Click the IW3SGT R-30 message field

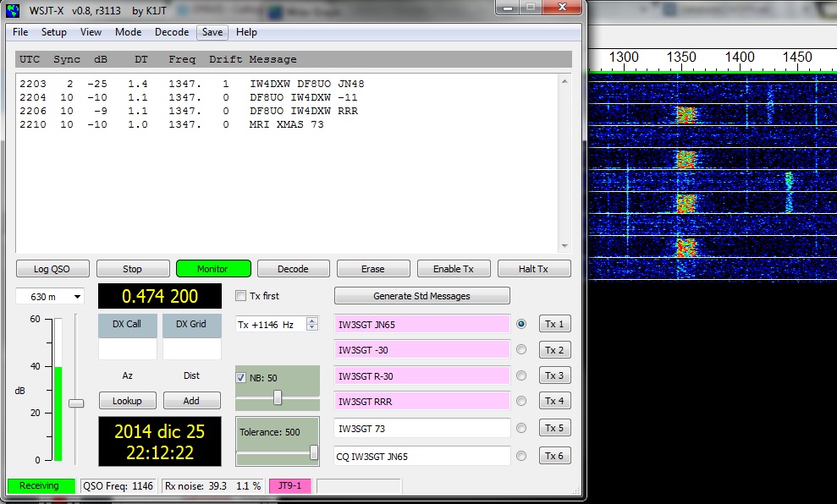pos(422,376)
